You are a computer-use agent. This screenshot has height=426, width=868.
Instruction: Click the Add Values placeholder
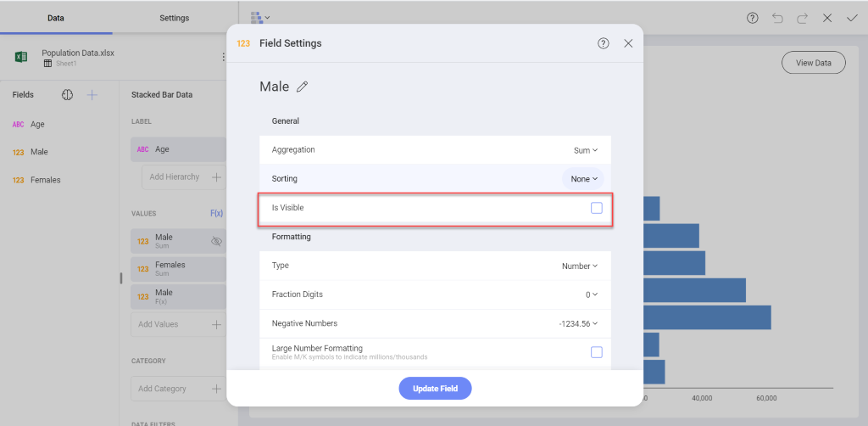pos(178,324)
